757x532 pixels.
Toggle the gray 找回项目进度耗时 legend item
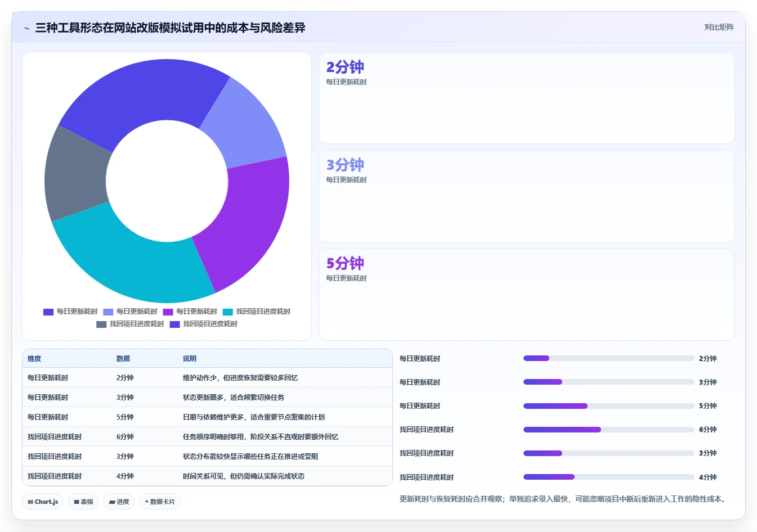pyautogui.click(x=130, y=324)
